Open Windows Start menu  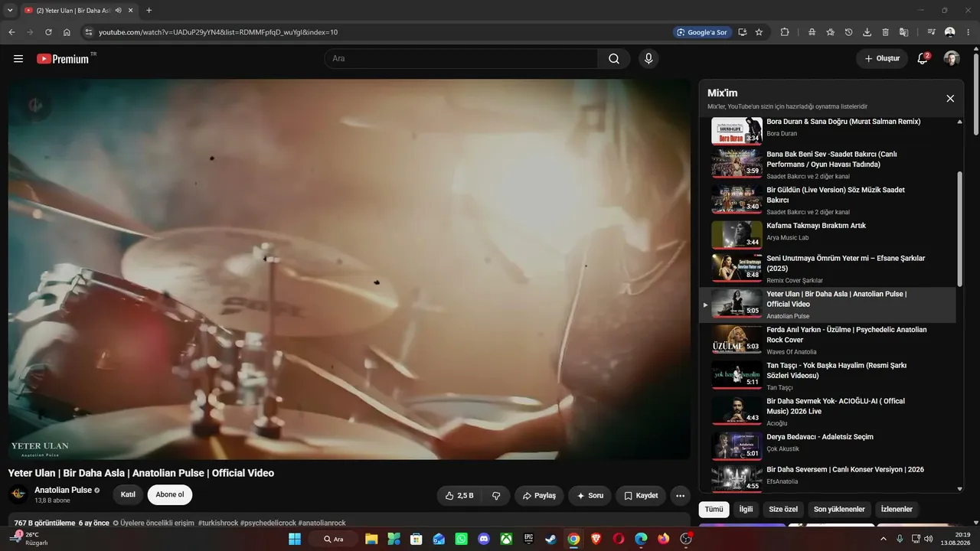[x=295, y=539]
